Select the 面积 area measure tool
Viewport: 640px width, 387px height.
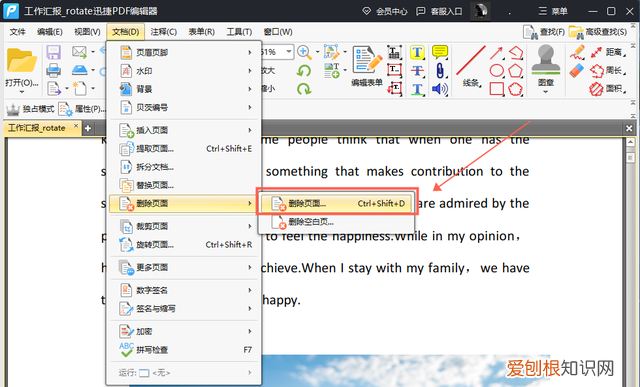(x=608, y=89)
